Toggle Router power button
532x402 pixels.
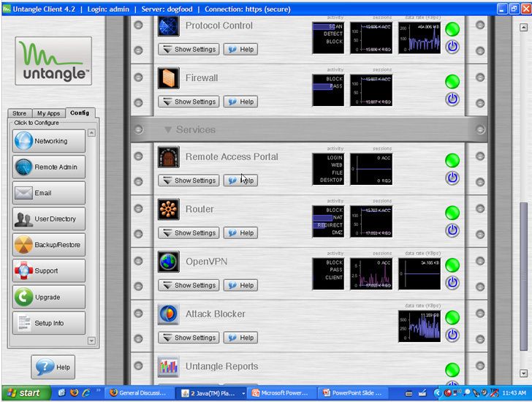click(x=452, y=230)
